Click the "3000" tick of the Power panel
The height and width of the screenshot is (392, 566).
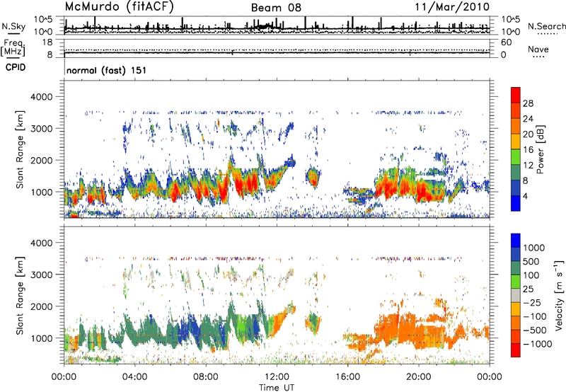(x=41, y=129)
